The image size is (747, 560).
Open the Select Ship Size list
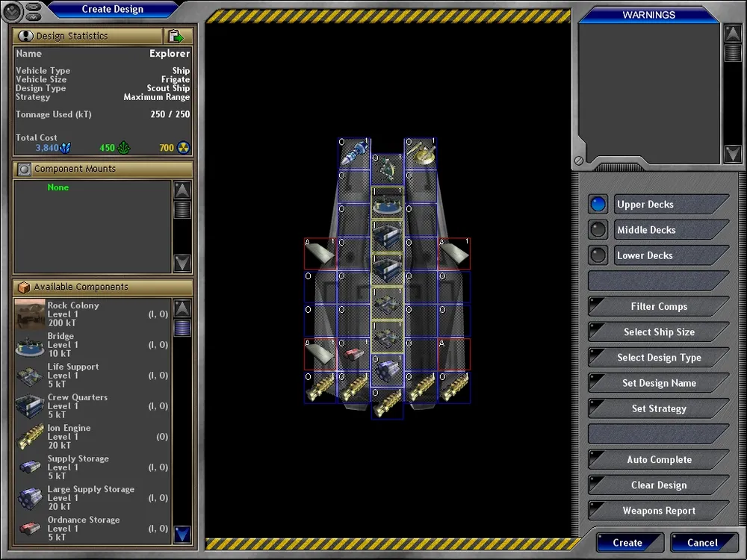click(x=658, y=332)
